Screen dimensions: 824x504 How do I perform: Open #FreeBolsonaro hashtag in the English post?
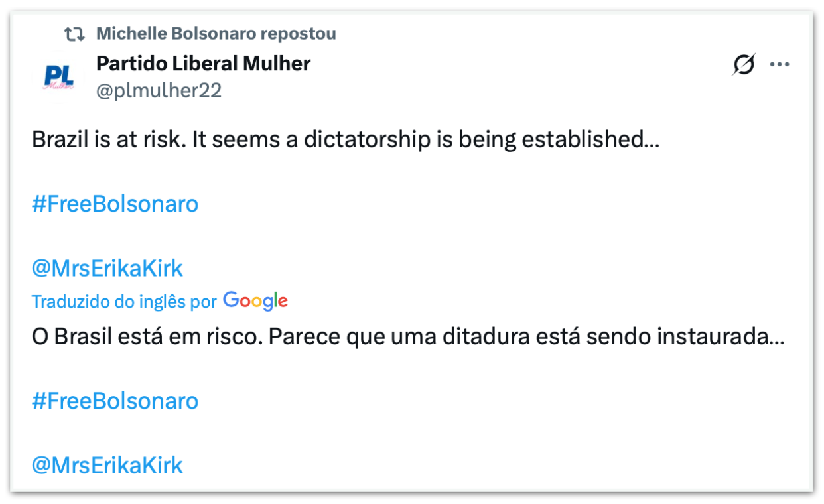point(115,204)
